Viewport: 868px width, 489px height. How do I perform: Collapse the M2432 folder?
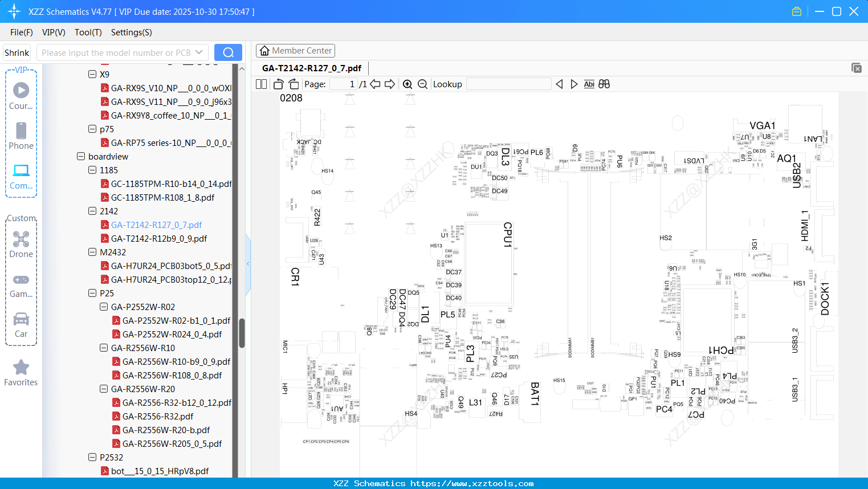92,252
